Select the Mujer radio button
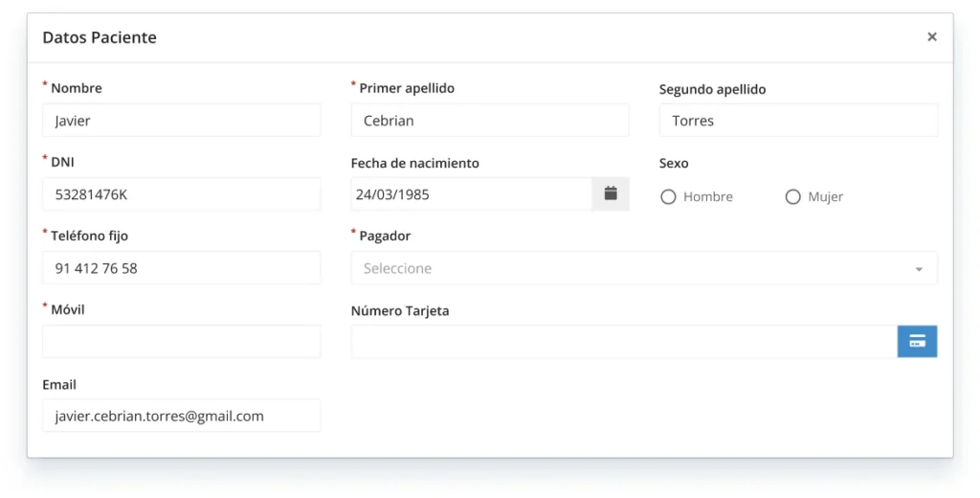 click(x=792, y=196)
